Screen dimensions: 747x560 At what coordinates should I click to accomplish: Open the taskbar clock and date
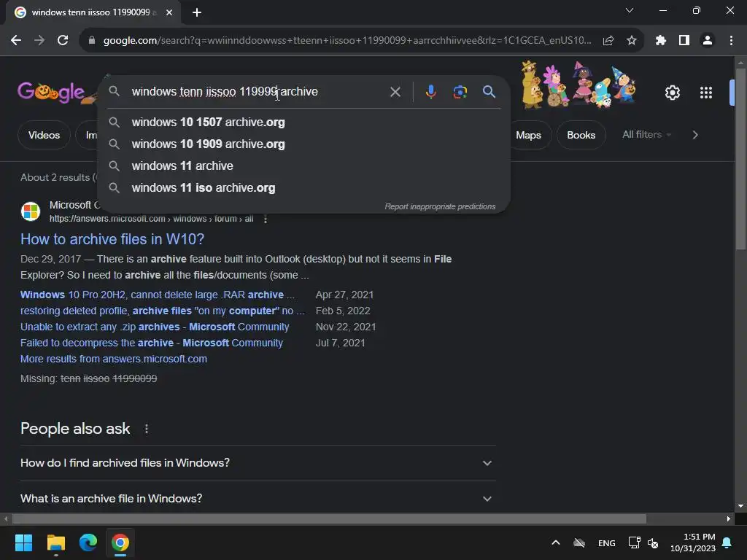pyautogui.click(x=693, y=542)
